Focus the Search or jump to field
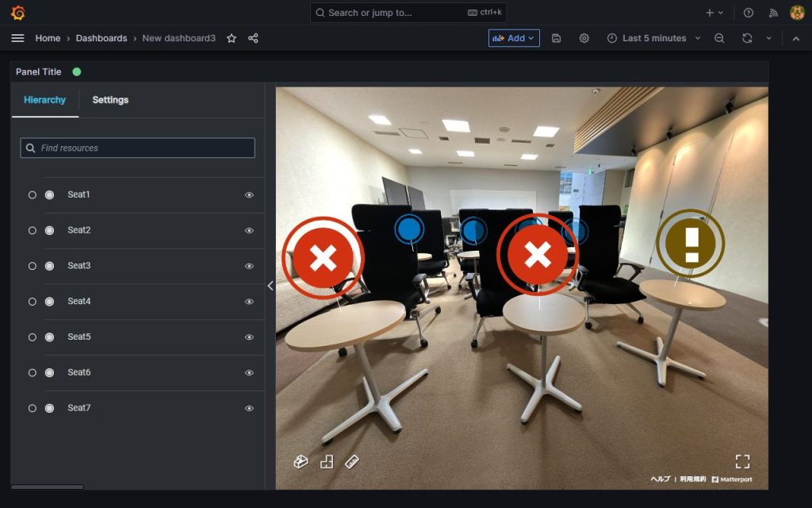Viewport: 812px width, 508px height. point(408,13)
